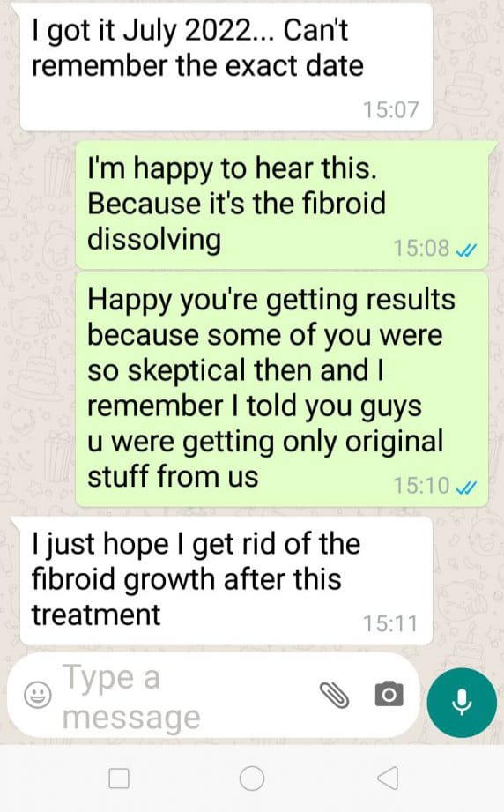Select the 'Happy you're getting results' message
Image resolution: width=504 pixels, height=812 pixels.
coord(282,390)
